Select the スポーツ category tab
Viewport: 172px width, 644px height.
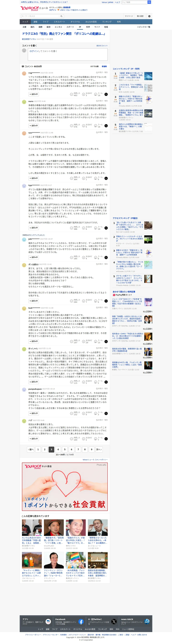(x=70, y=27)
